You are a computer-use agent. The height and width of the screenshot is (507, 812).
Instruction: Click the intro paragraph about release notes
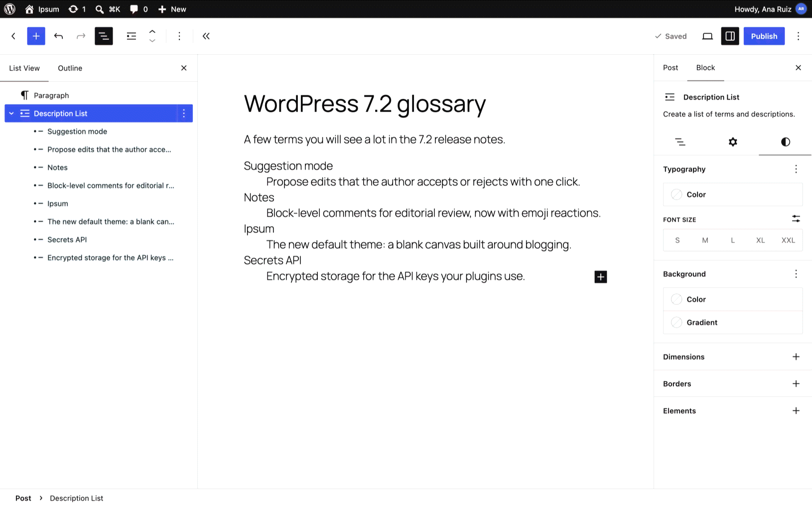375,139
